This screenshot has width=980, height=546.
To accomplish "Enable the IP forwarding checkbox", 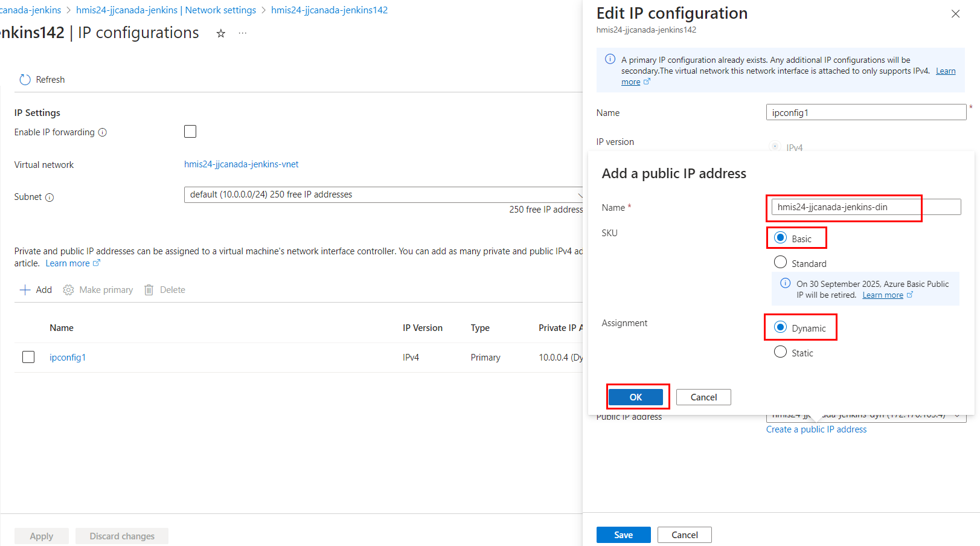I will (190, 132).
